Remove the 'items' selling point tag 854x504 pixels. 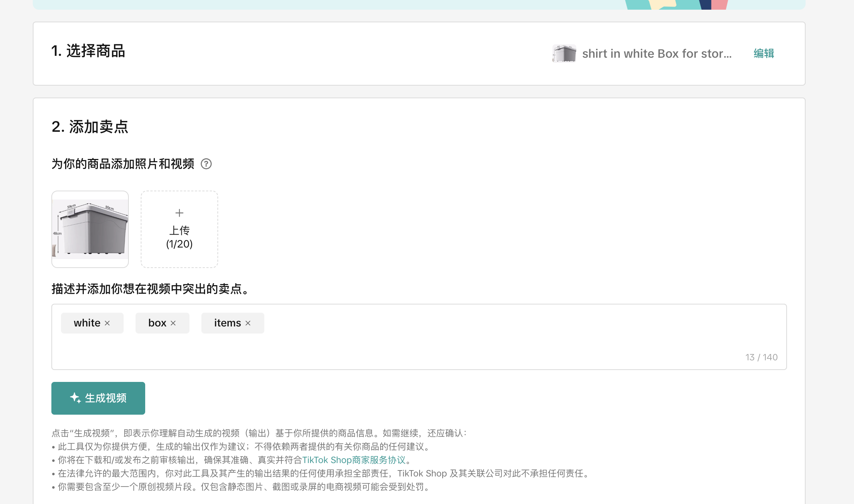coord(248,323)
